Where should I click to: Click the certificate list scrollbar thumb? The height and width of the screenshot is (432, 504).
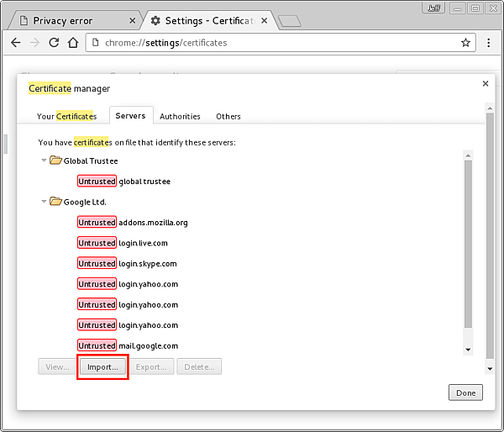(468, 244)
